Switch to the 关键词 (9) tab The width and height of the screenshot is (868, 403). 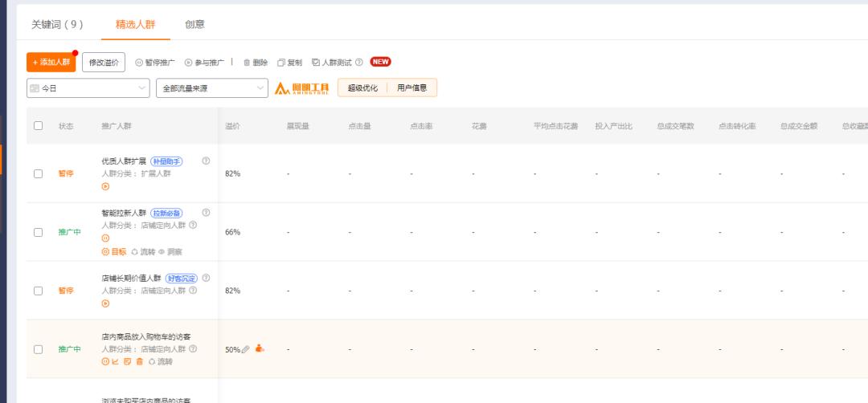(57, 25)
